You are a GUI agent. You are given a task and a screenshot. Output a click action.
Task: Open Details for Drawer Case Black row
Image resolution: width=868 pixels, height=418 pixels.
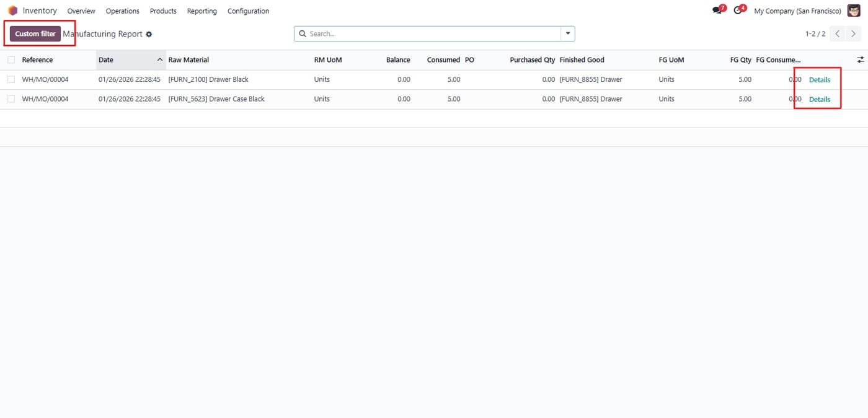pyautogui.click(x=820, y=100)
